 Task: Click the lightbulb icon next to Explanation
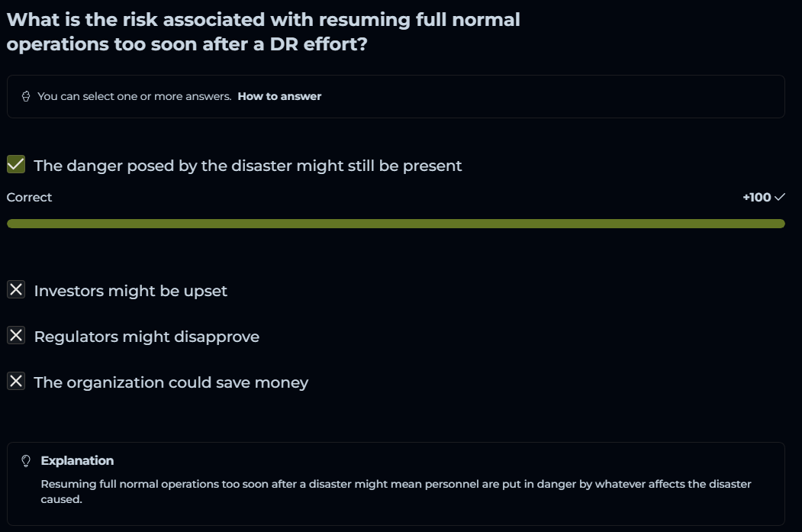(26, 461)
